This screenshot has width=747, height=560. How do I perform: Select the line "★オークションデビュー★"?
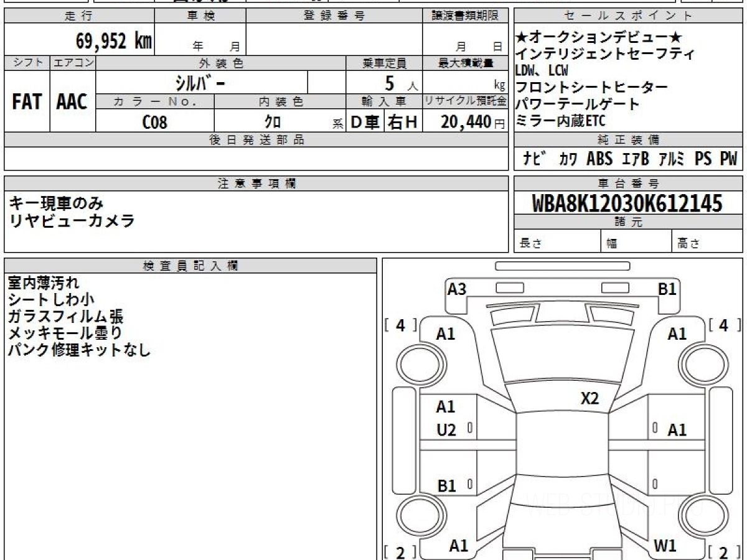click(599, 37)
